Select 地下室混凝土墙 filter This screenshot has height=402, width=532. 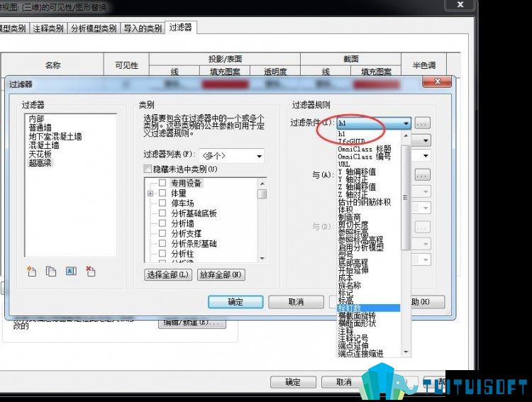coord(55,136)
